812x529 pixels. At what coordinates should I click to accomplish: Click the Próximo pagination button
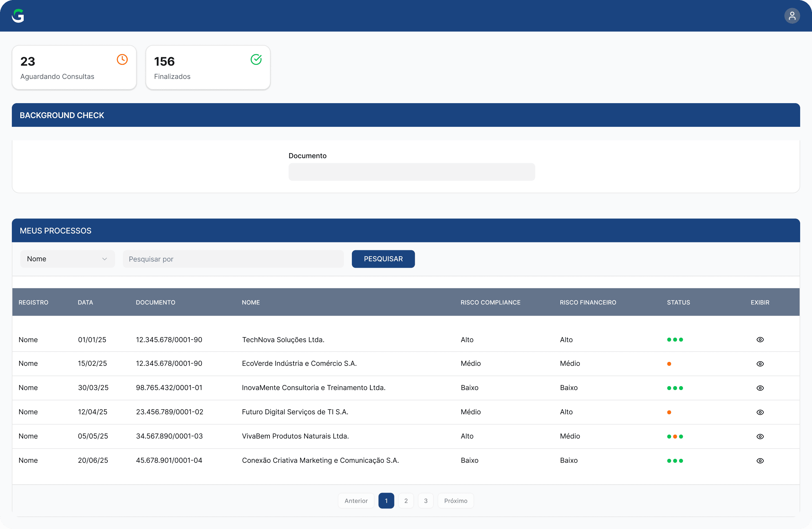pyautogui.click(x=456, y=501)
